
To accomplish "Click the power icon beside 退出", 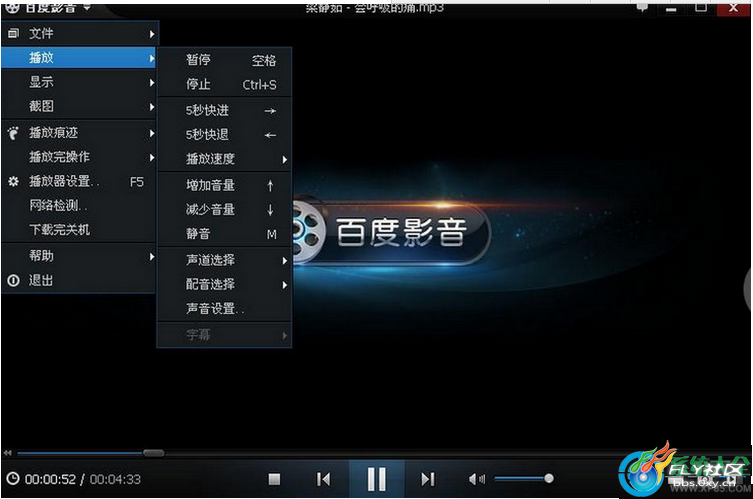I will pyautogui.click(x=13, y=280).
